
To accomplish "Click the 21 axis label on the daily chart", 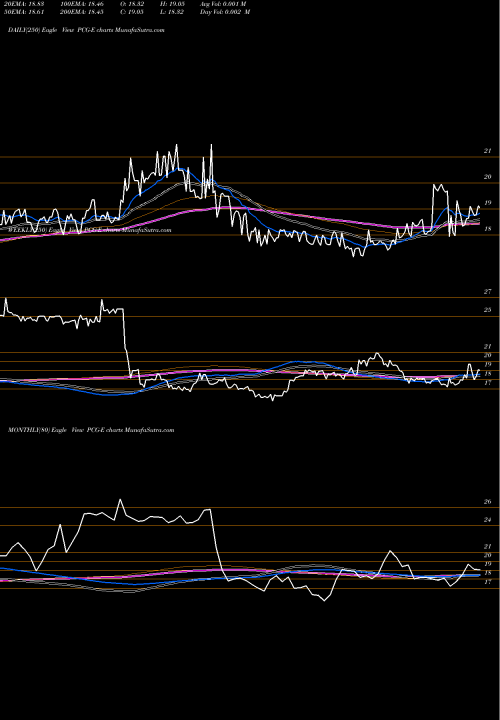I will coord(488,151).
